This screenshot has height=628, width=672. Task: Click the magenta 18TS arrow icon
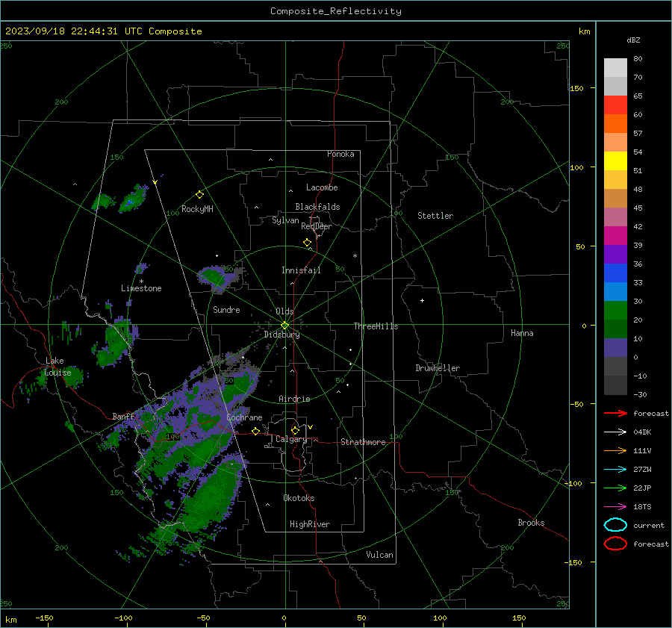click(x=615, y=507)
